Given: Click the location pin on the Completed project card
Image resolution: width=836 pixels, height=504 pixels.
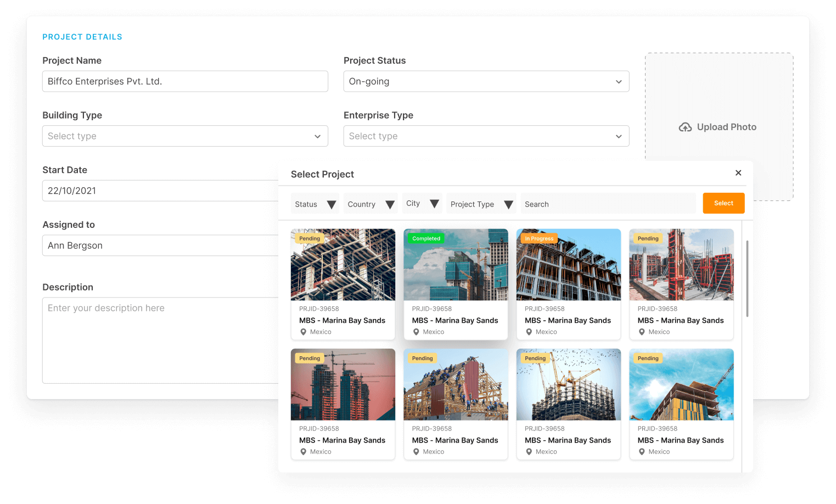Looking at the screenshot, I should pyautogui.click(x=416, y=332).
